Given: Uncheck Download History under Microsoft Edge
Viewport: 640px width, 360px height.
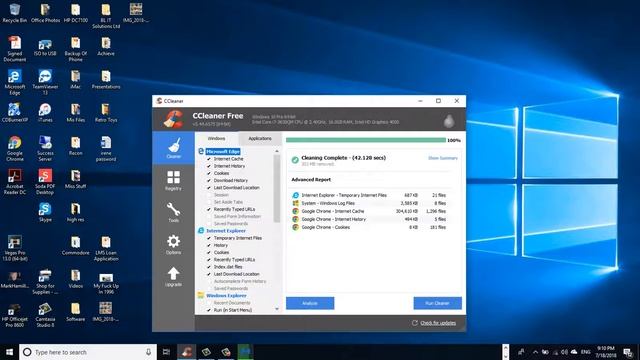Looking at the screenshot, I should pos(209,180).
